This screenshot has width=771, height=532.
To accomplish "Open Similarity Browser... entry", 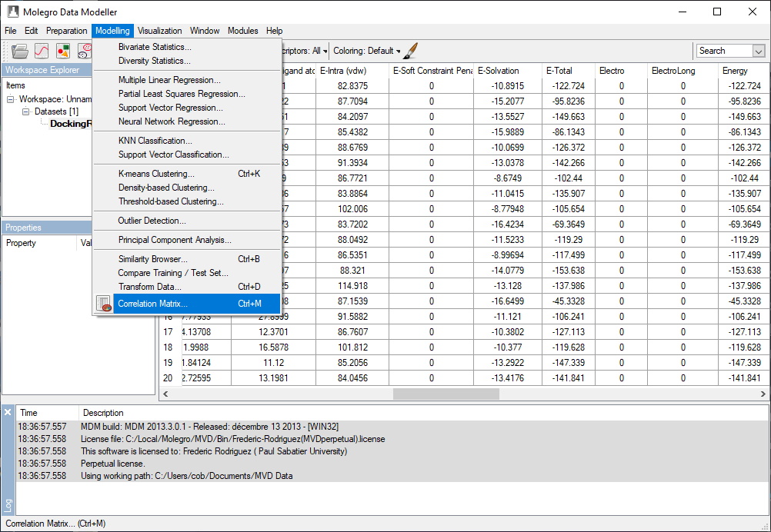I will click(187, 259).
